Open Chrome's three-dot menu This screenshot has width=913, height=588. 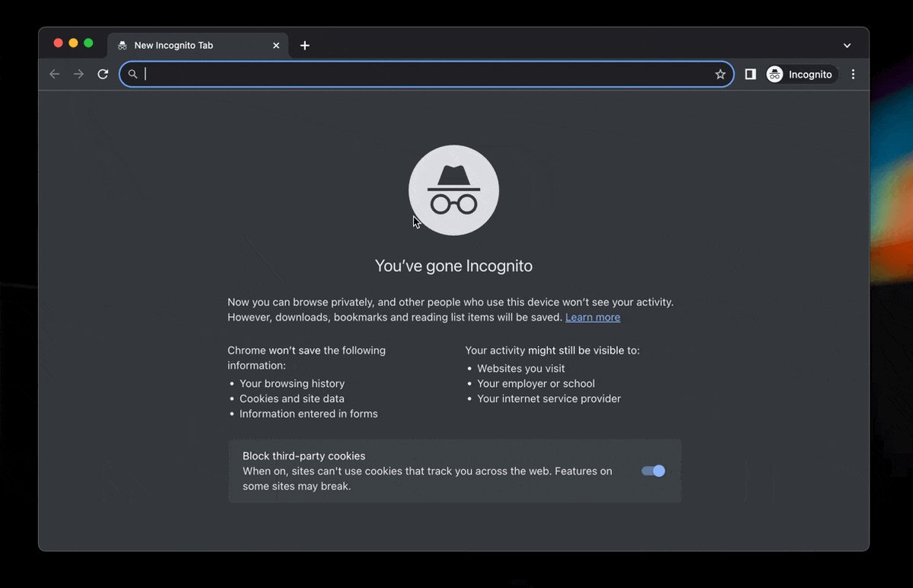point(853,74)
